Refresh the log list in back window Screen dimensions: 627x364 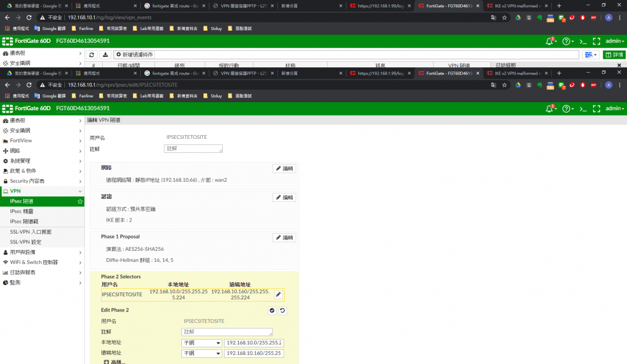pos(92,54)
